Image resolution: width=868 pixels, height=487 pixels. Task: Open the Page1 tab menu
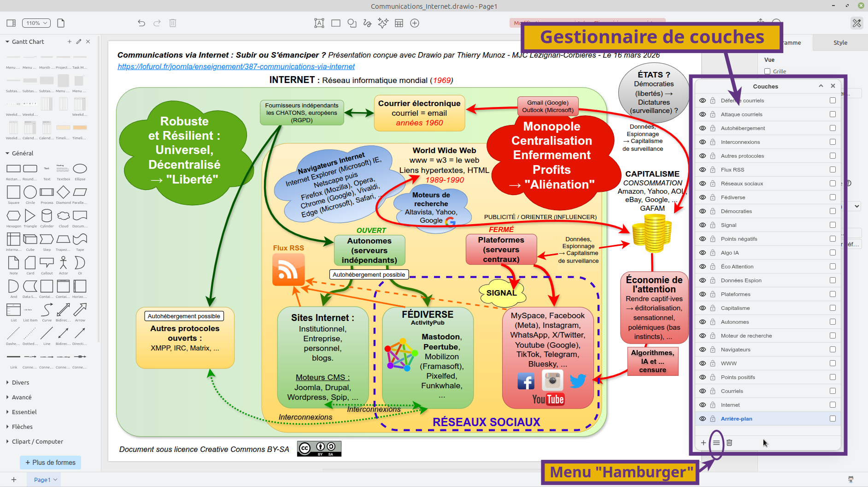(x=45, y=480)
